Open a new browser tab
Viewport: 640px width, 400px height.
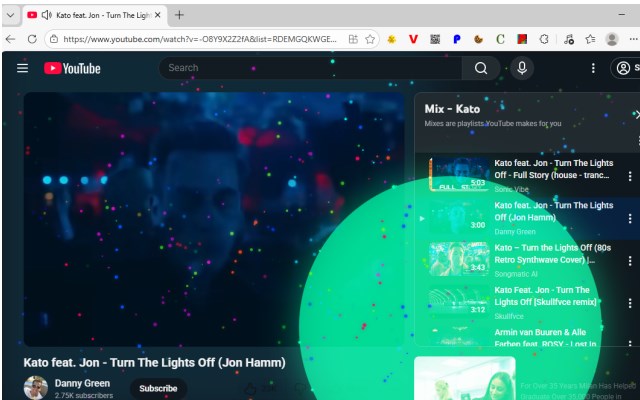(x=179, y=15)
